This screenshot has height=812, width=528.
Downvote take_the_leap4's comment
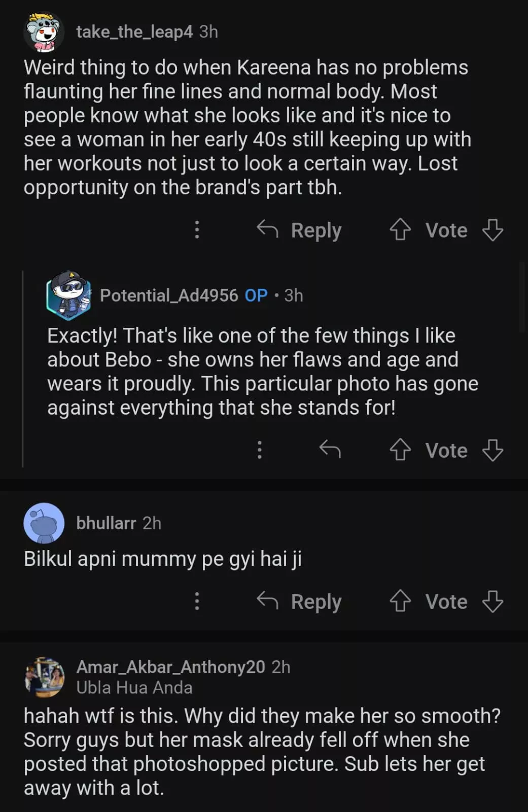[x=492, y=230]
